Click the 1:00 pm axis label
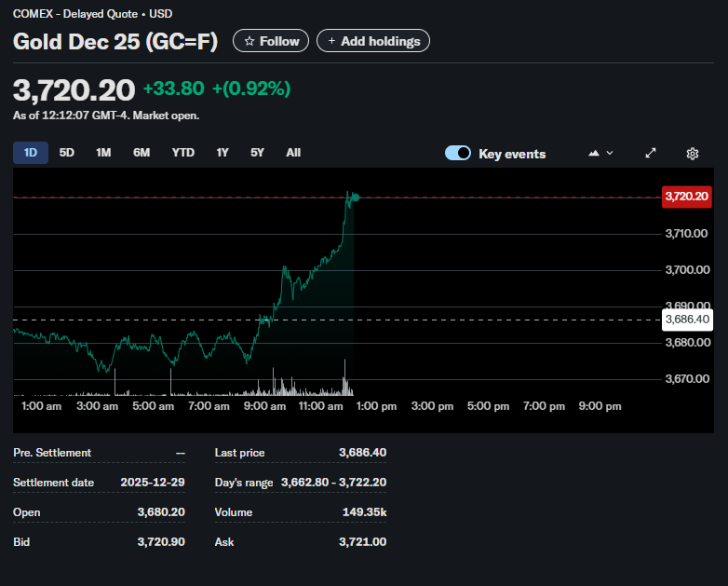 (376, 406)
